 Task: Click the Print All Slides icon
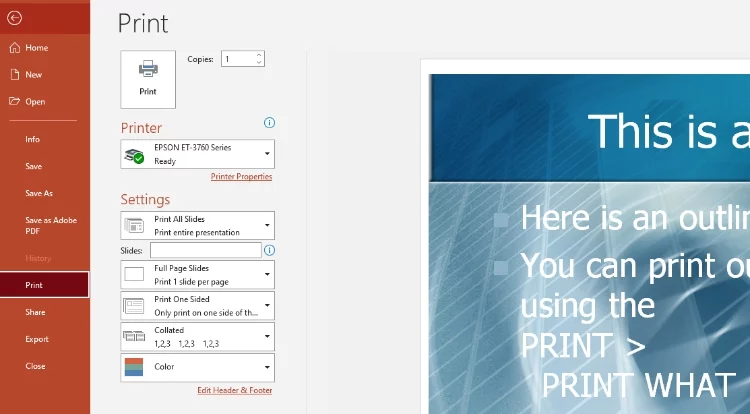(134, 225)
